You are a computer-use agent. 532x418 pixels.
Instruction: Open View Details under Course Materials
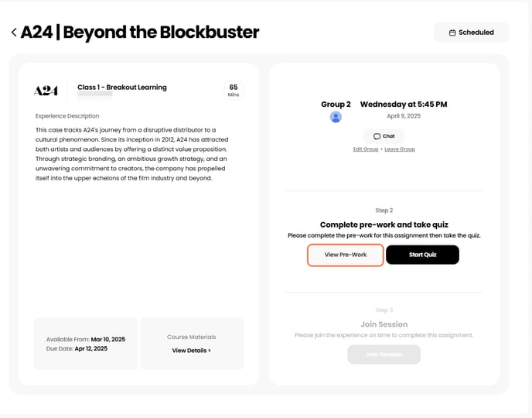click(191, 351)
